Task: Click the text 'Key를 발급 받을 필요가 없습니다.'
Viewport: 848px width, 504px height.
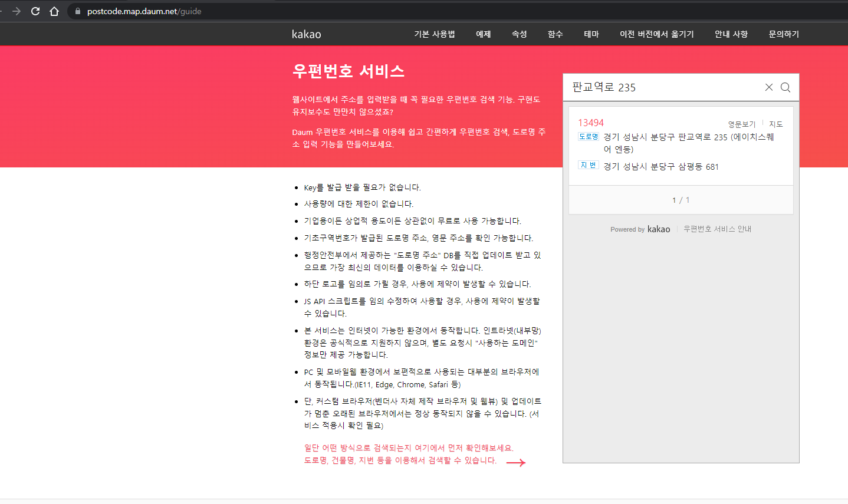Action: coord(362,187)
